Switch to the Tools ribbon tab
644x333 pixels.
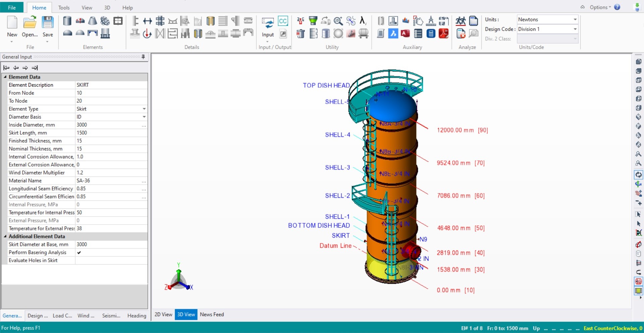[64, 7]
